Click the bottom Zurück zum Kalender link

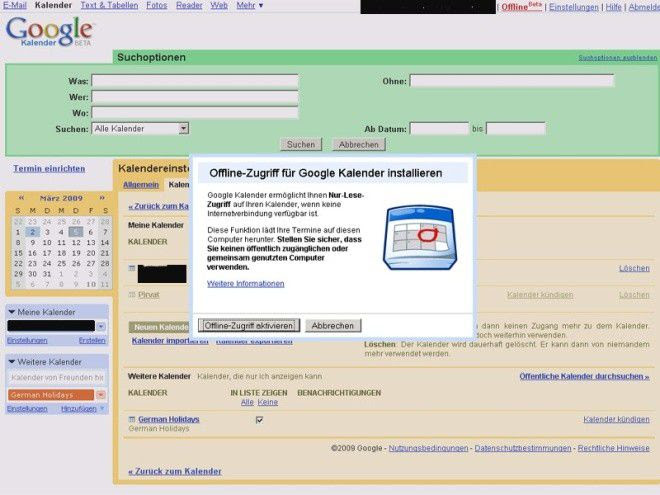click(x=175, y=471)
